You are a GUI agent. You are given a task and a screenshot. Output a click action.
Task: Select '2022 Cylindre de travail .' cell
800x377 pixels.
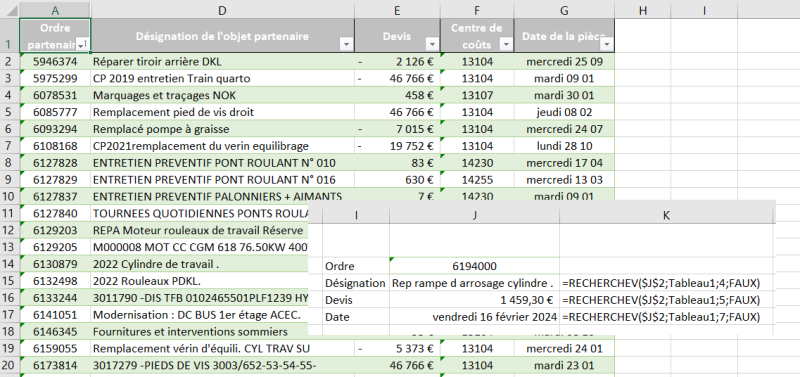point(200,264)
